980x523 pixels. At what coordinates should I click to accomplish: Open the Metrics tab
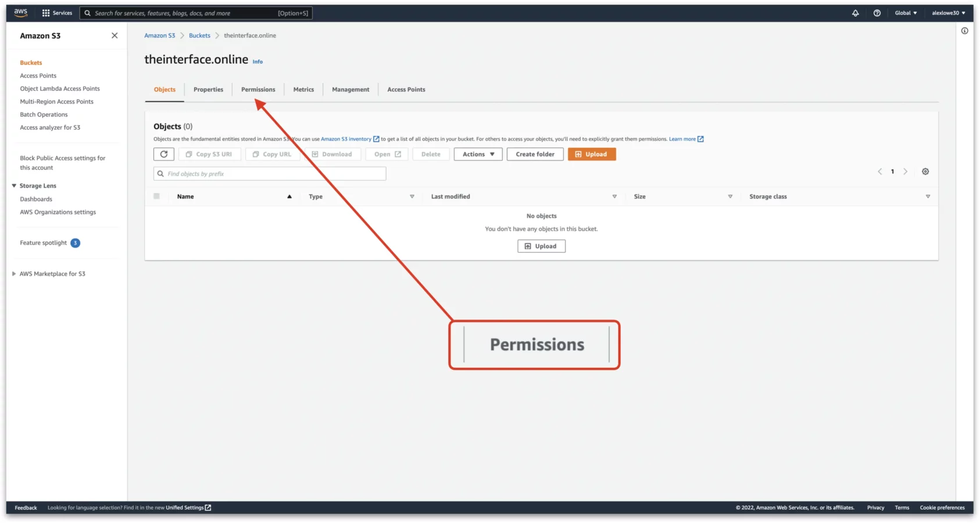(303, 89)
